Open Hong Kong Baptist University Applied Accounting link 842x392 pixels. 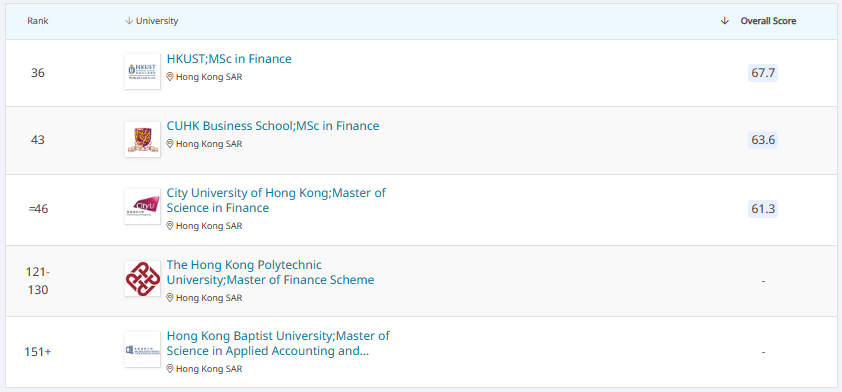click(278, 344)
